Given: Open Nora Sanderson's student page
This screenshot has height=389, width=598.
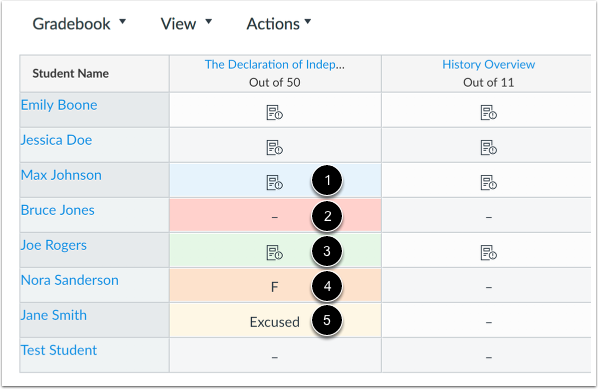Looking at the screenshot, I should click(x=70, y=280).
